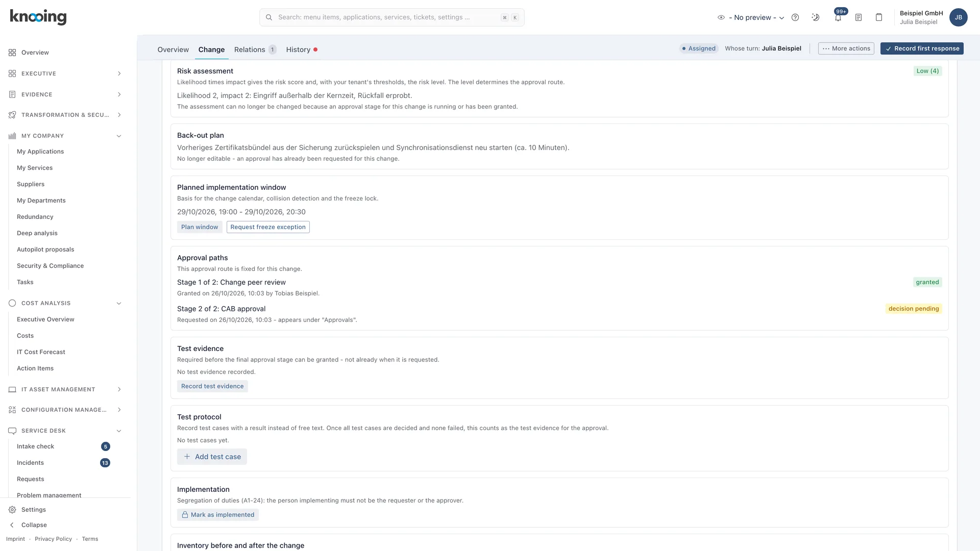Image resolution: width=980 pixels, height=551 pixels.
Task: Collapse the My Company section chevron
Action: (x=119, y=136)
